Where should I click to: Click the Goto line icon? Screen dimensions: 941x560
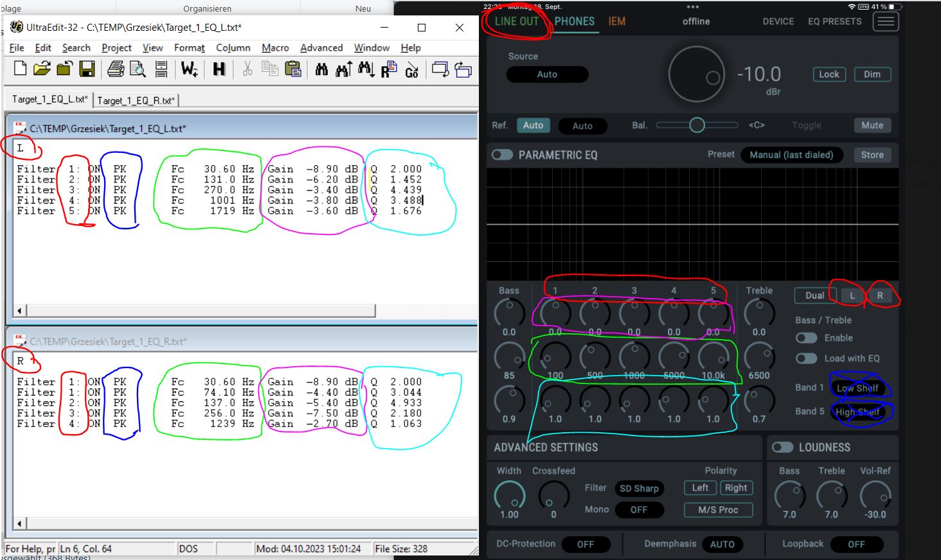point(412,69)
